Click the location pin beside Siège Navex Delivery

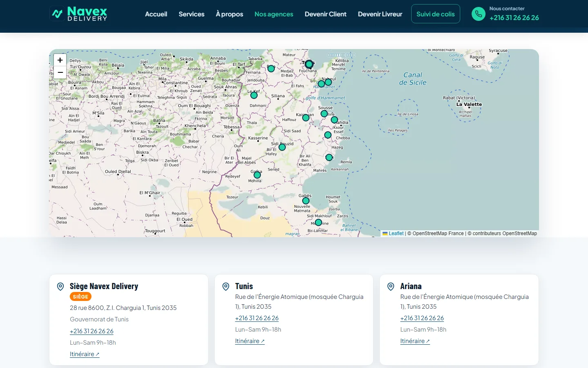coord(60,287)
